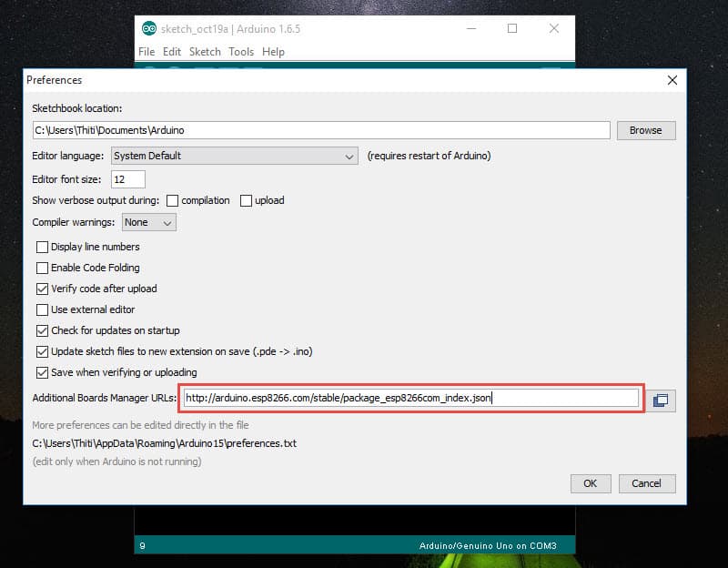
Task: Minimize the Arduino sketch window
Action: 470,29
